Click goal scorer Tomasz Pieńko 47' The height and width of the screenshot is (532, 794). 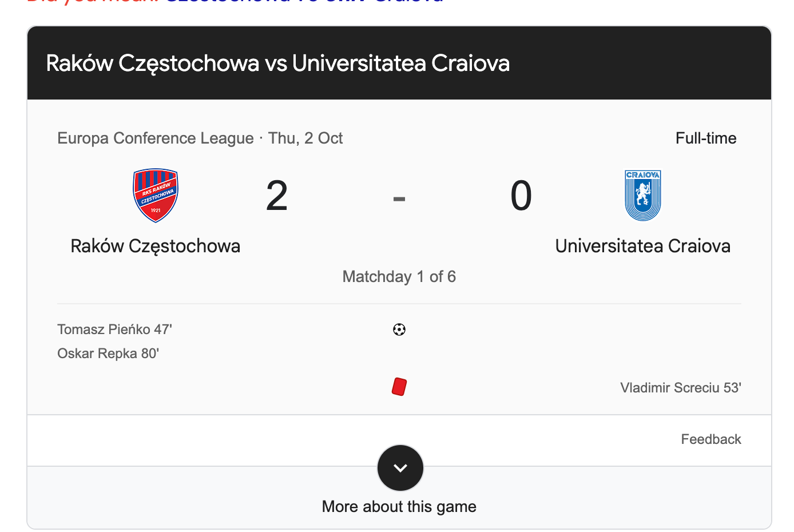point(114,329)
